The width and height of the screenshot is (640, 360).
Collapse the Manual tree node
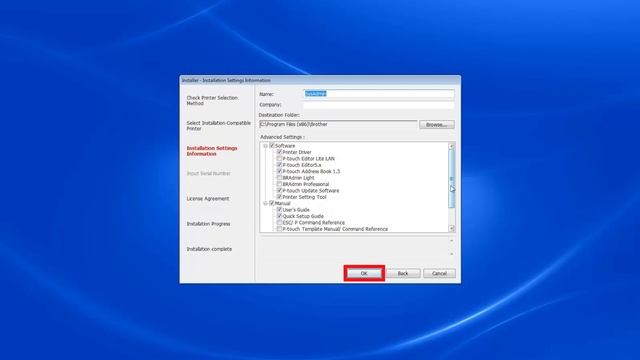coord(265,203)
